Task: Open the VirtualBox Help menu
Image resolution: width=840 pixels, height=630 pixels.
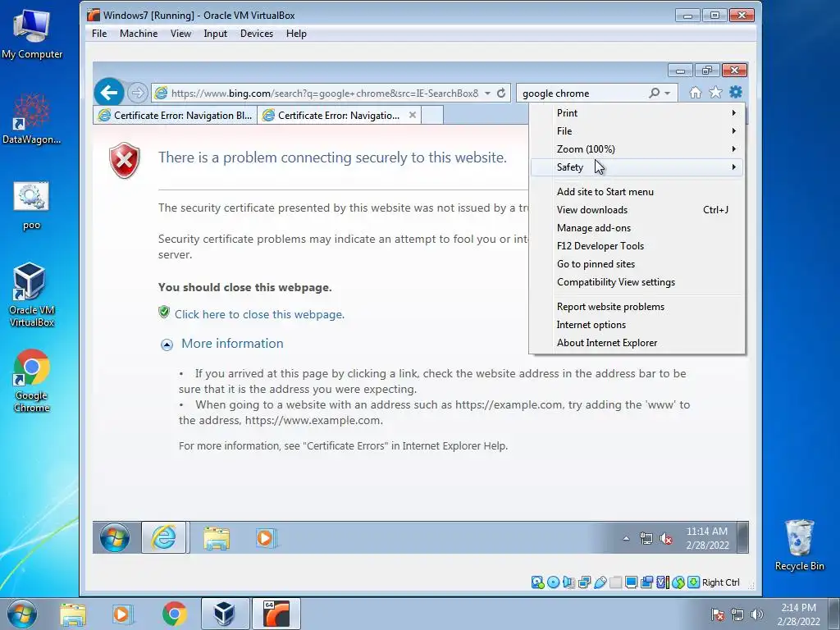Action: coord(296,33)
